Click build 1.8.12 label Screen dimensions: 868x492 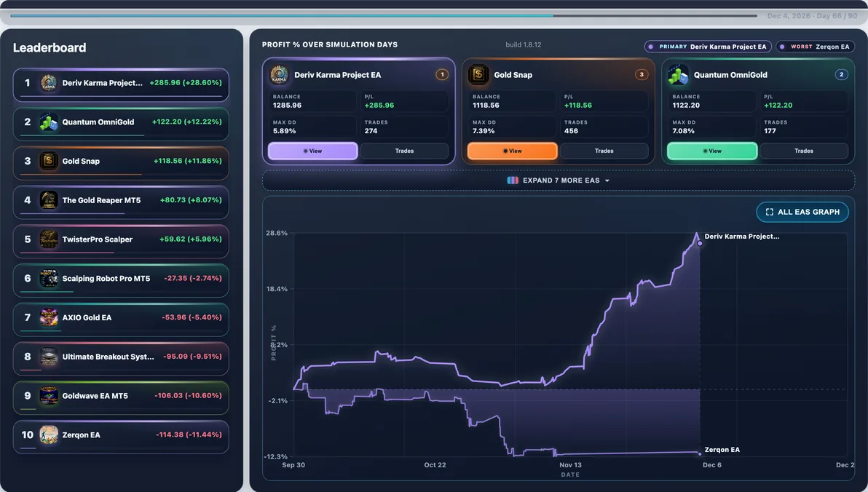(x=523, y=45)
